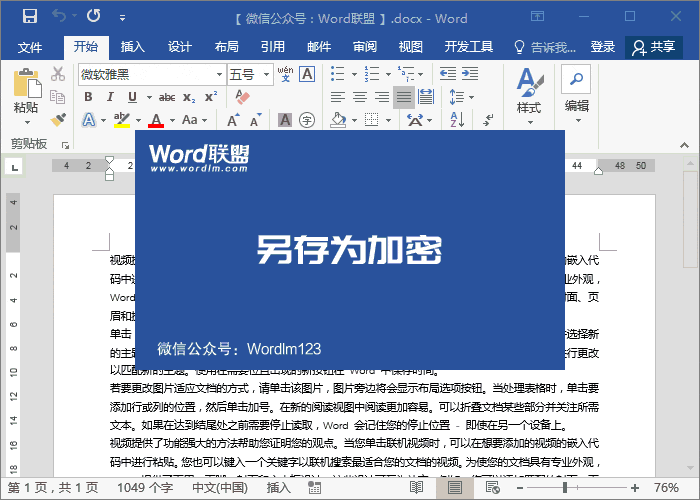
Task: Click the Text Effects A icon
Action: click(89, 120)
